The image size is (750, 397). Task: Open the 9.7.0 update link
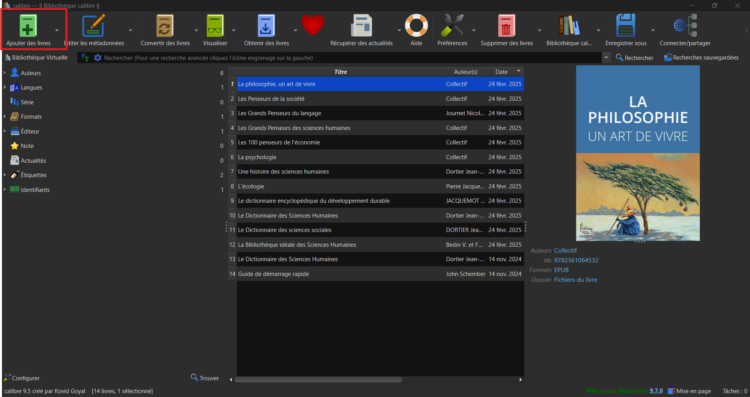[x=656, y=391]
